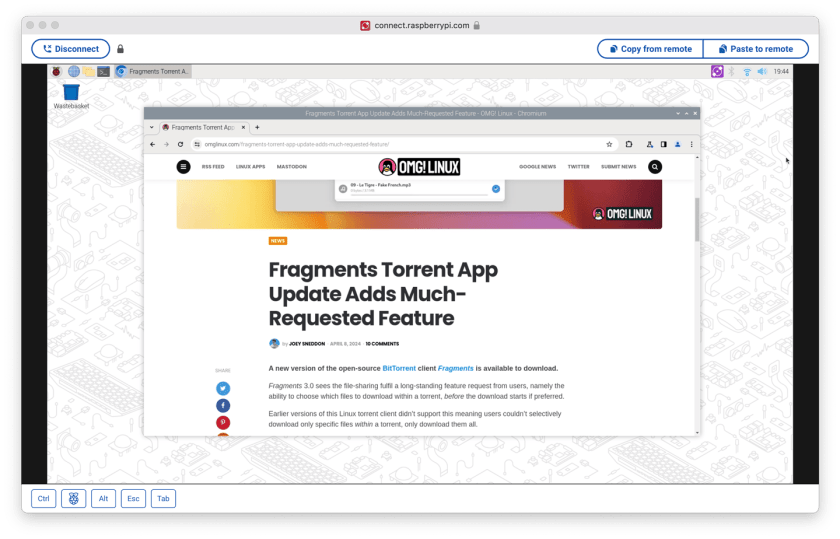Share article on Twitter
Screen dimensions: 840x539
(223, 388)
